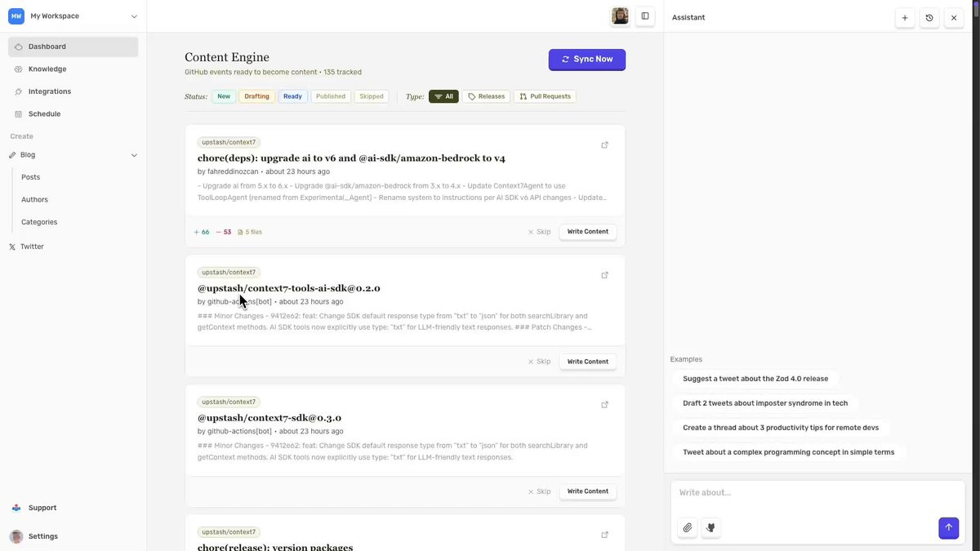Screen dimensions: 980x551
Task: Toggle the New status filter
Action: click(224, 96)
